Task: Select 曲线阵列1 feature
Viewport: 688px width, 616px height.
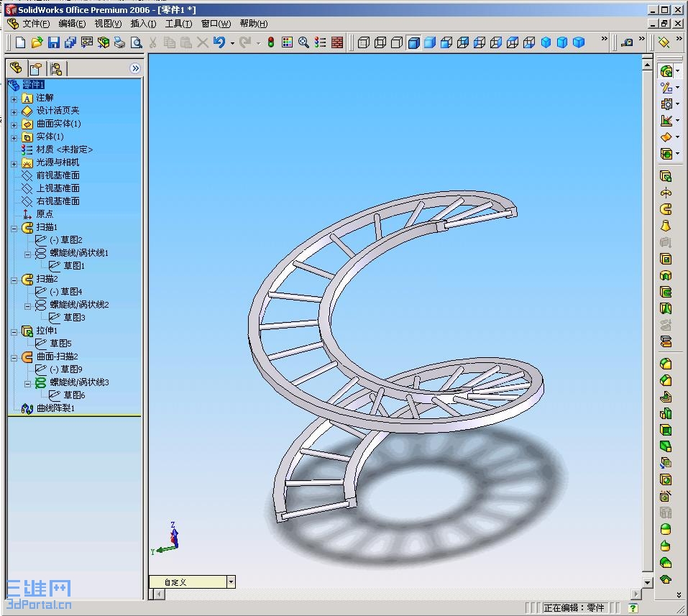Action: pos(55,408)
